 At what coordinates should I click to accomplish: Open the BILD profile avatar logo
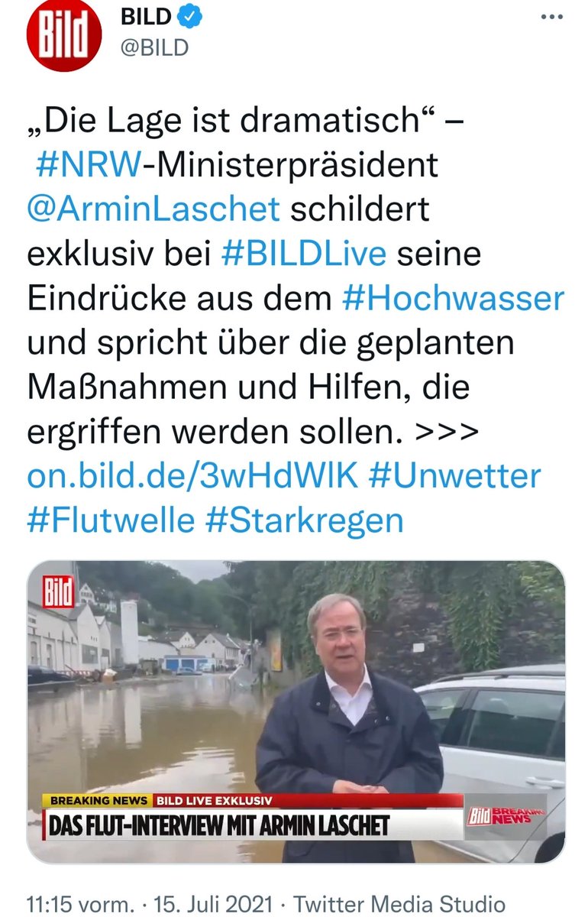click(x=63, y=37)
